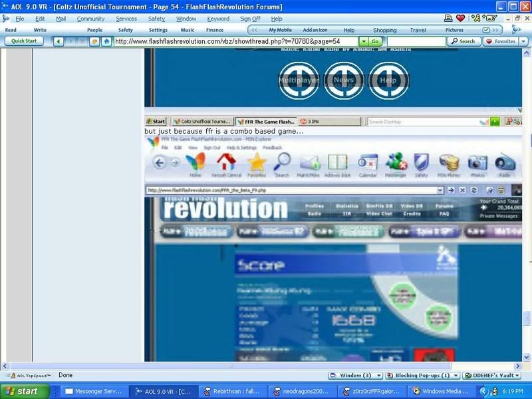Open the Sign Off menu
The height and width of the screenshot is (399, 532).
250,19
